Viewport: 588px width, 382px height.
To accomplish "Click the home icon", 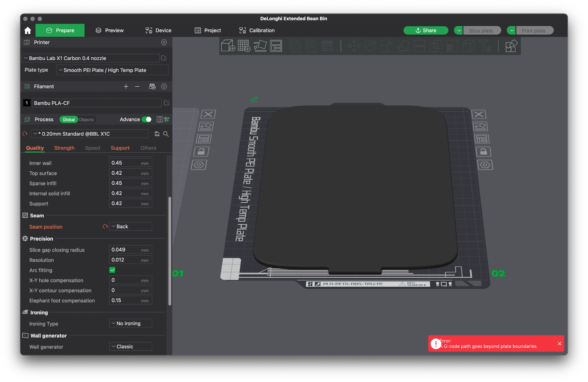I will pyautogui.click(x=28, y=30).
